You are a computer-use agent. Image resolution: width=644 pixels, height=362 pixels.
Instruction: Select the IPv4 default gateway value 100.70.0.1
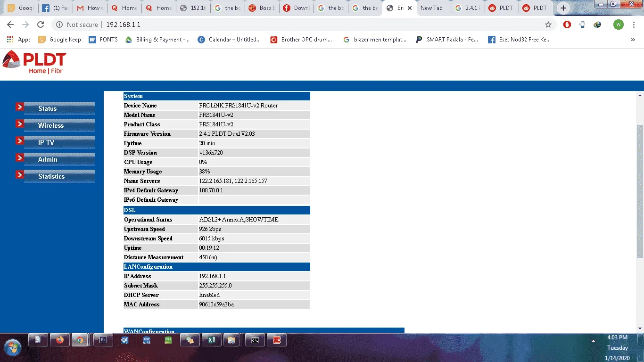(211, 190)
